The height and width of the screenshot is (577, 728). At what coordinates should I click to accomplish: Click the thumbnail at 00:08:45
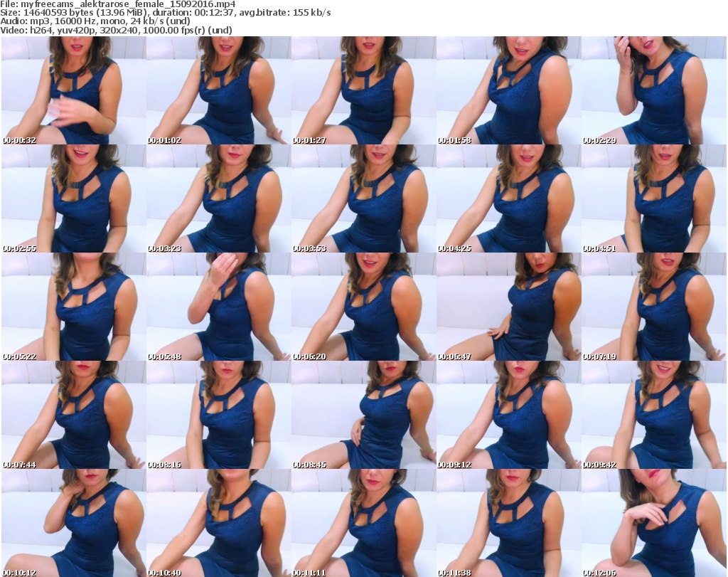pos(363,415)
